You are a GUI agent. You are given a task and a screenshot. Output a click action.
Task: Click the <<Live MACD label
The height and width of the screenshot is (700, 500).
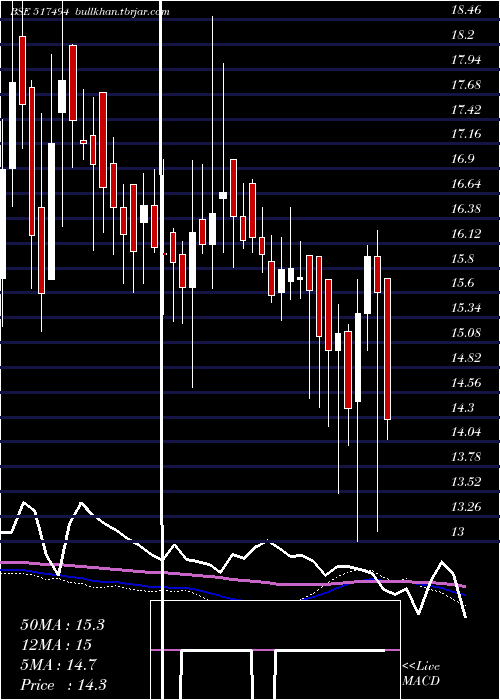[421, 674]
